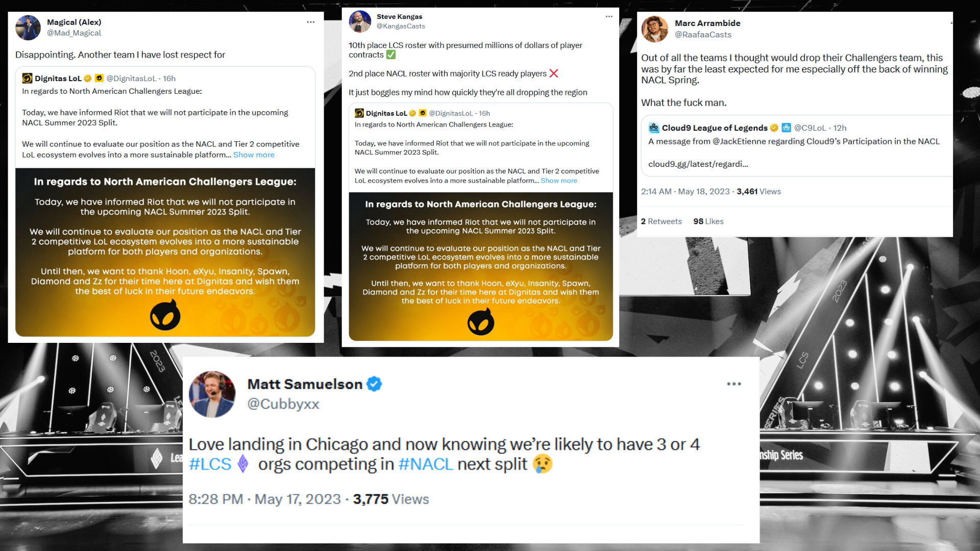Click Dignitas LoL logo in Magical's quoted tweet
The height and width of the screenshot is (551, 980).
point(27,78)
